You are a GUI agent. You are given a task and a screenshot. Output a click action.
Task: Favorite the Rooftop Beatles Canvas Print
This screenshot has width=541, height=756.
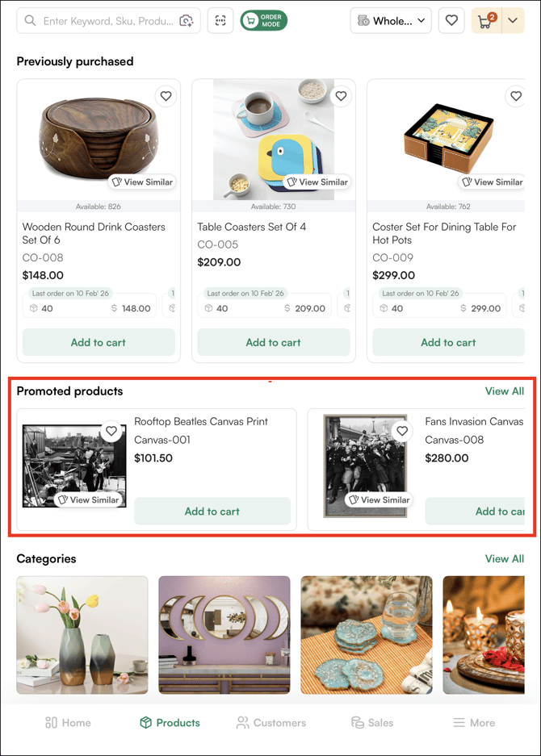click(x=111, y=432)
